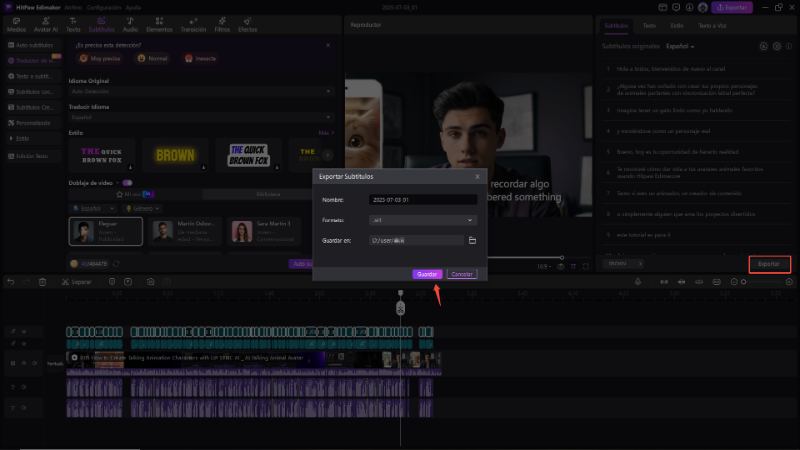Rate the detection as Inexacta

201,59
